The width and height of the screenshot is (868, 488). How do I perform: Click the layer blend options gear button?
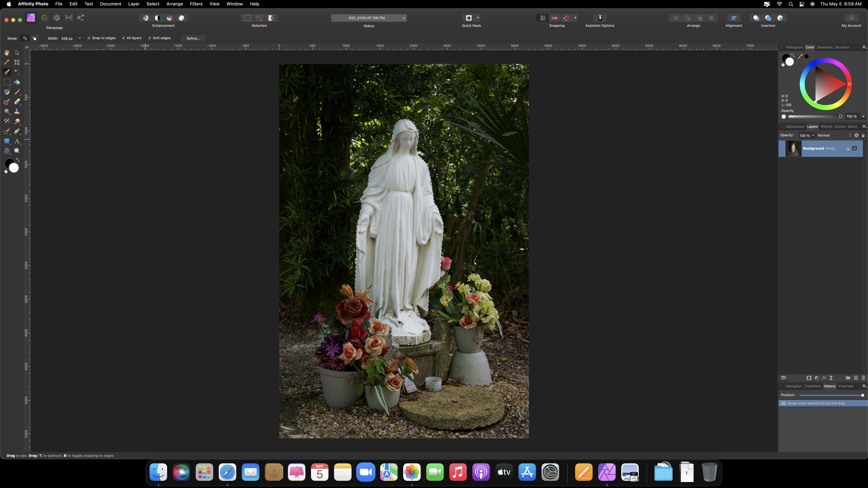(x=856, y=135)
